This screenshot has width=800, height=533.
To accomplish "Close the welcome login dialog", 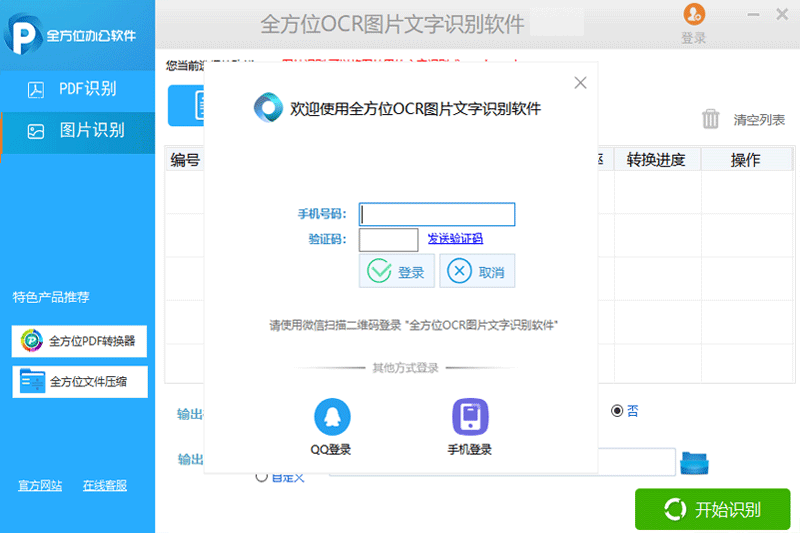I will (579, 83).
